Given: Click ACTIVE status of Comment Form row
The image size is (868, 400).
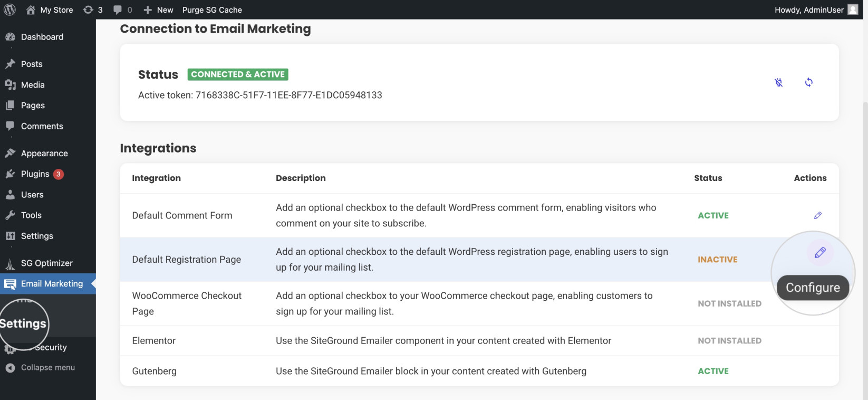Looking at the screenshot, I should (x=713, y=215).
